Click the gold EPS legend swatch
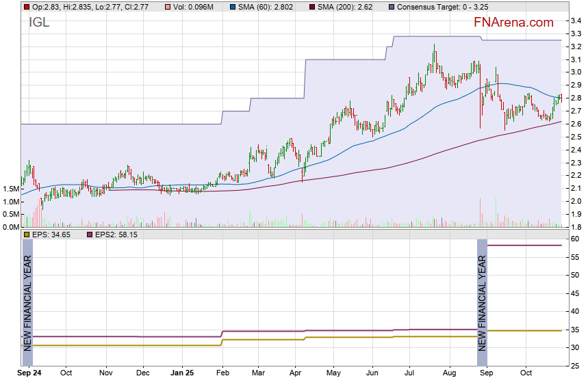The width and height of the screenshot is (588, 387). (27, 235)
